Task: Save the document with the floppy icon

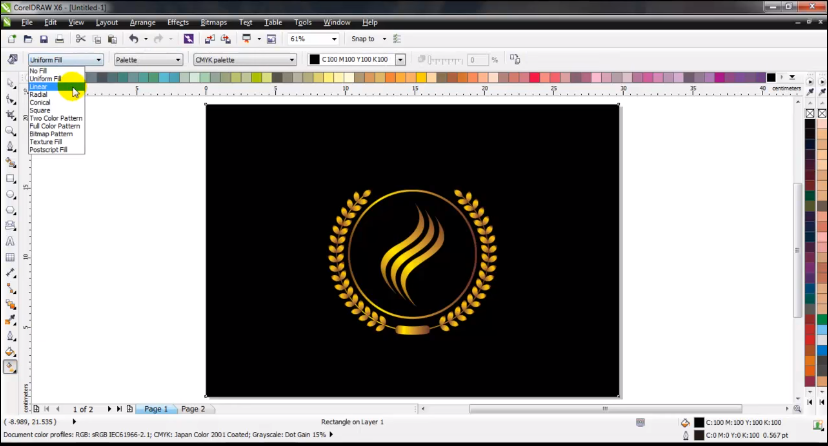Action: click(x=44, y=39)
